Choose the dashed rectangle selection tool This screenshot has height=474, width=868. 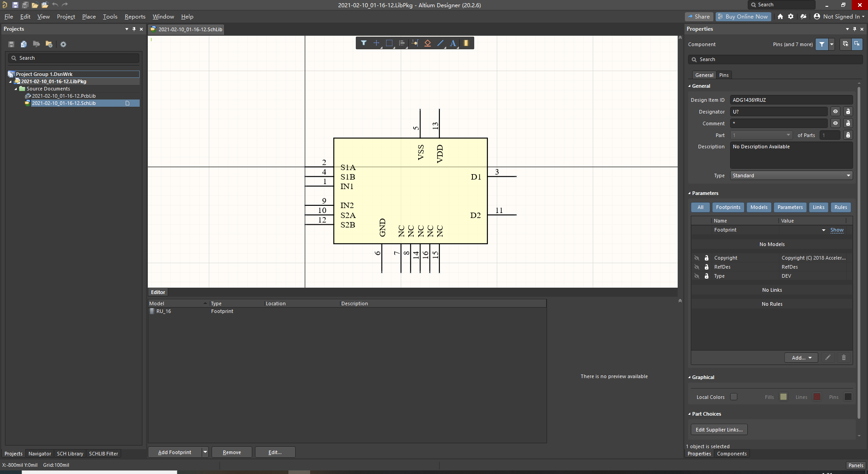coord(389,43)
